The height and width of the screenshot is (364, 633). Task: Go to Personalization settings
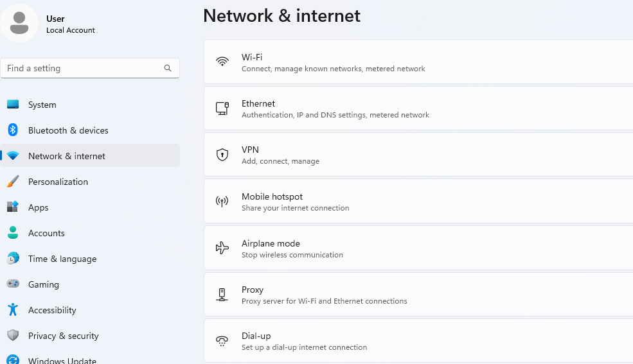[x=58, y=182]
